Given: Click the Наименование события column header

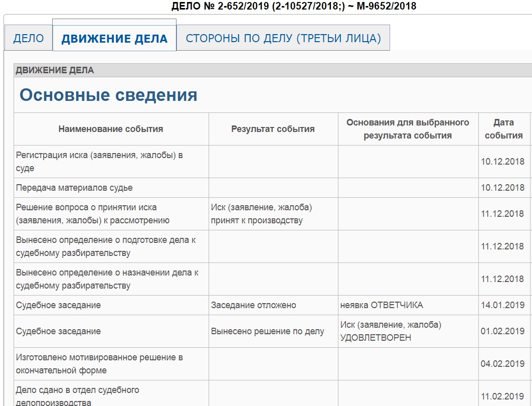Looking at the screenshot, I should (111, 129).
